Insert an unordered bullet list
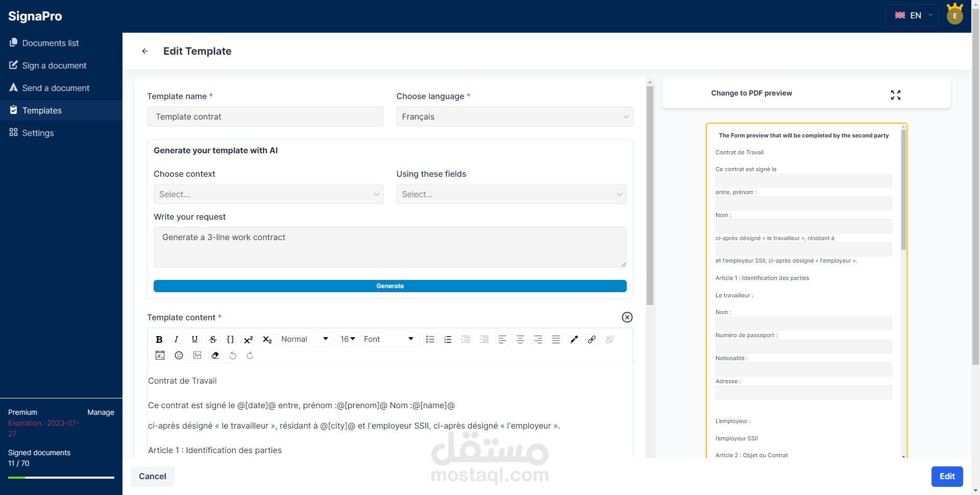This screenshot has width=980, height=495. pyautogui.click(x=430, y=339)
